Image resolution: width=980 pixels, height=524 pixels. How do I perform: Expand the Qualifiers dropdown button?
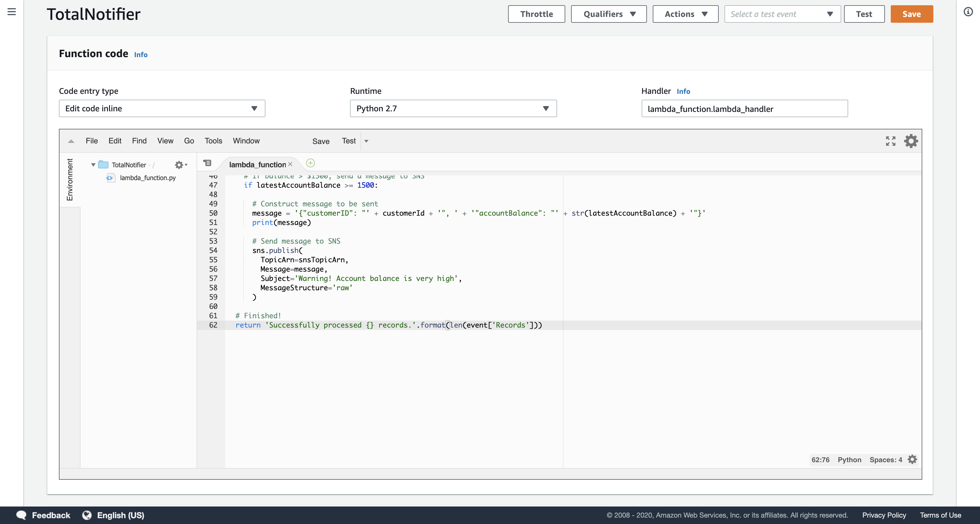[608, 14]
